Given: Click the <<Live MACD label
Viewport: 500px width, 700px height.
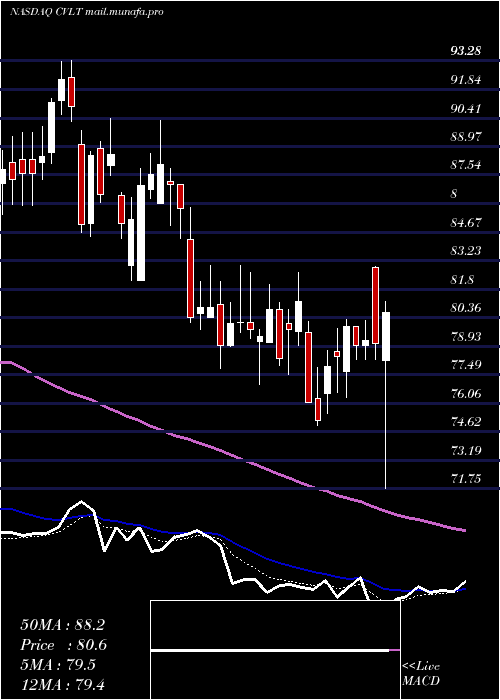Looking at the screenshot, I should coord(421,674).
